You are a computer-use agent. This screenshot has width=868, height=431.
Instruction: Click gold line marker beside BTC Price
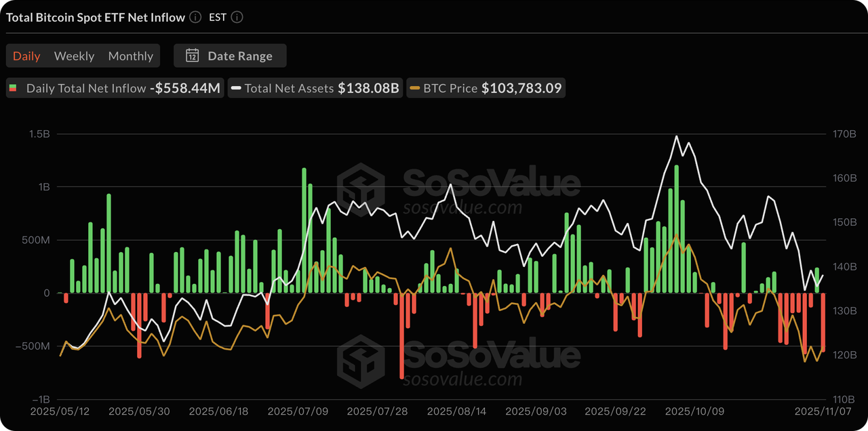(414, 88)
